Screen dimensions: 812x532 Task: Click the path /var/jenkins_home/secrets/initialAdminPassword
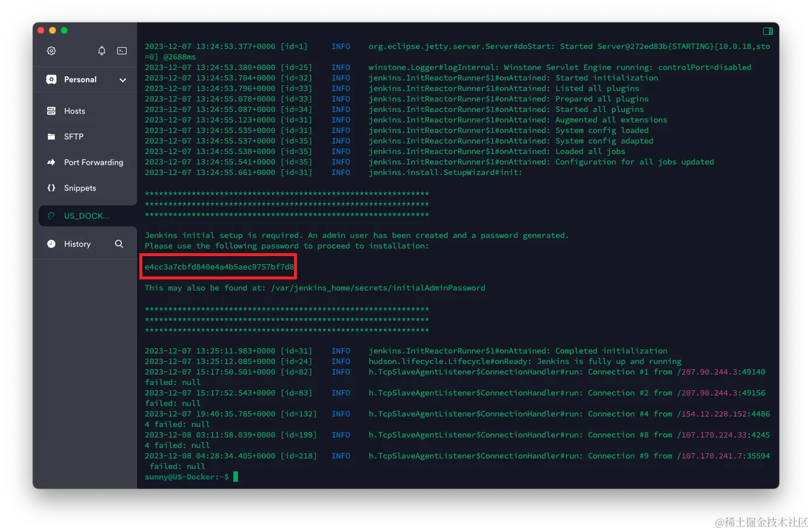pyautogui.click(x=378, y=288)
